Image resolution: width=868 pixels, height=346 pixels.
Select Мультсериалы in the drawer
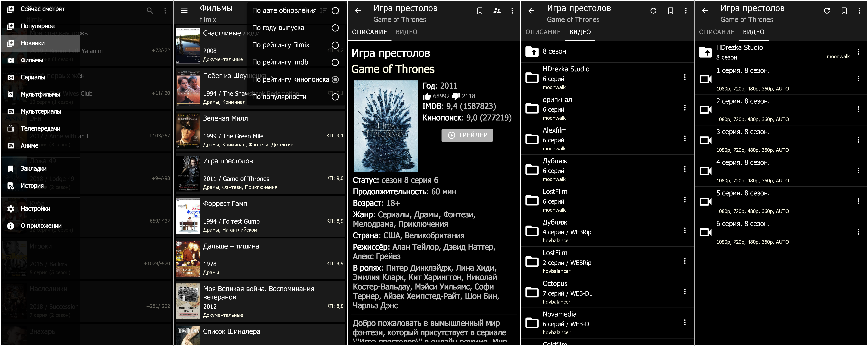[x=40, y=111]
